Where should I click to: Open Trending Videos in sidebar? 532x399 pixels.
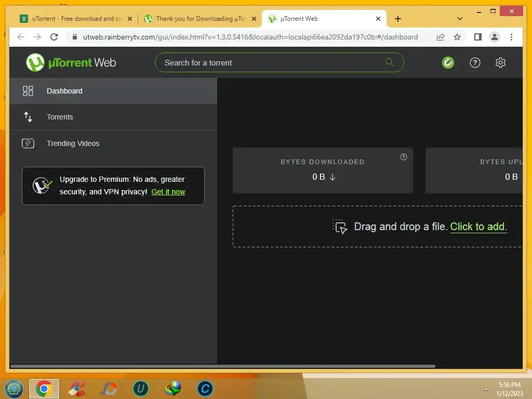[x=113, y=143]
